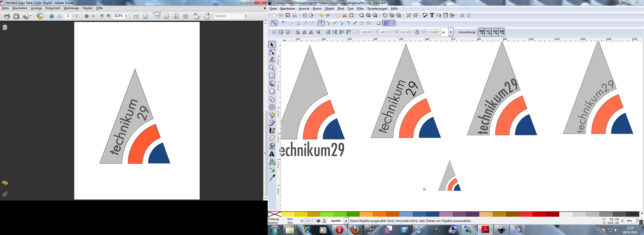Click the Cut scissors icon in Inkscape
This screenshot has width=644, height=235.
(344, 15)
